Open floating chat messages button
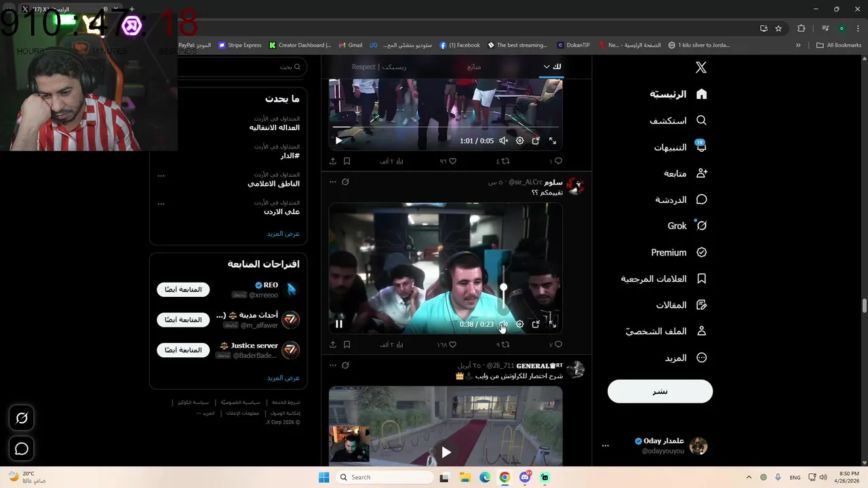Image resolution: width=868 pixels, height=488 pixels. coord(22,449)
